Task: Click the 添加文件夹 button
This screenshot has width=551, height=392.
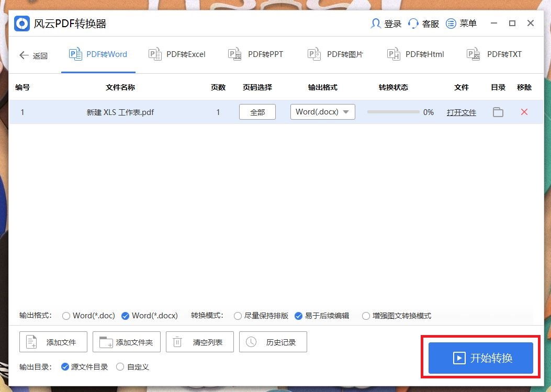Action: click(x=127, y=342)
